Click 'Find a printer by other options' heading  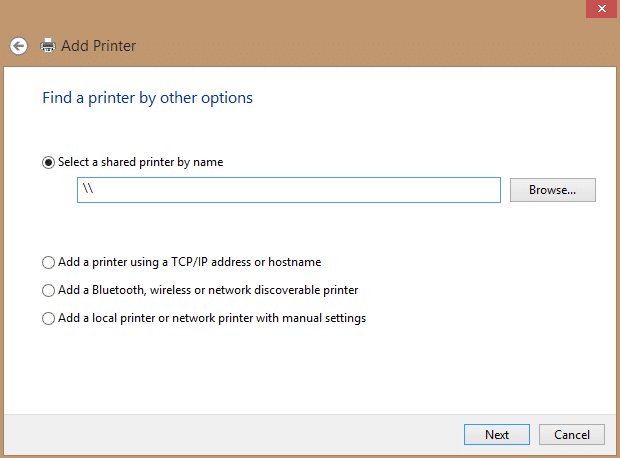click(147, 98)
